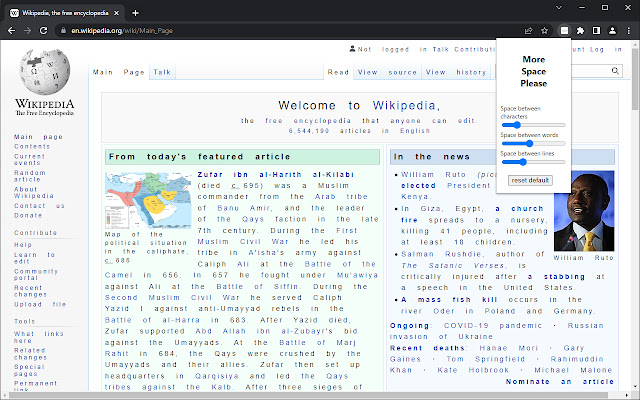Adjust the Space between characters slider
Viewport: 640px width, 400px height.
pyautogui.click(x=533, y=125)
